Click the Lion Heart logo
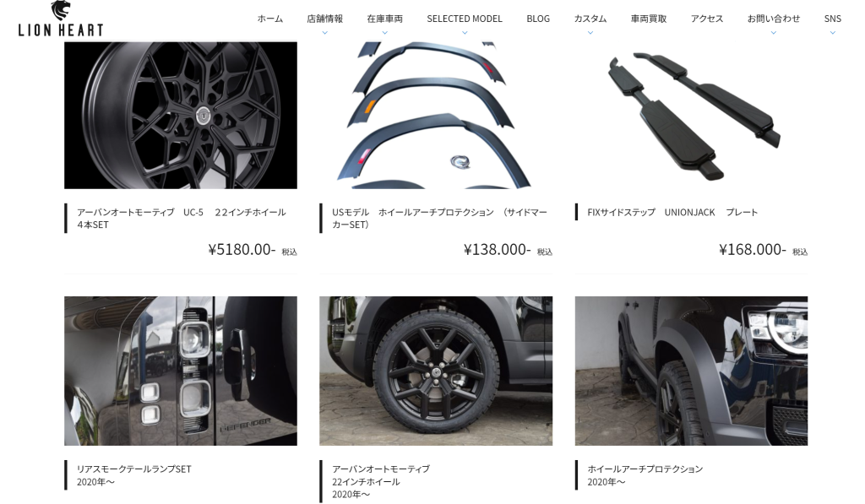This screenshot has height=504, width=865. pyautogui.click(x=61, y=19)
